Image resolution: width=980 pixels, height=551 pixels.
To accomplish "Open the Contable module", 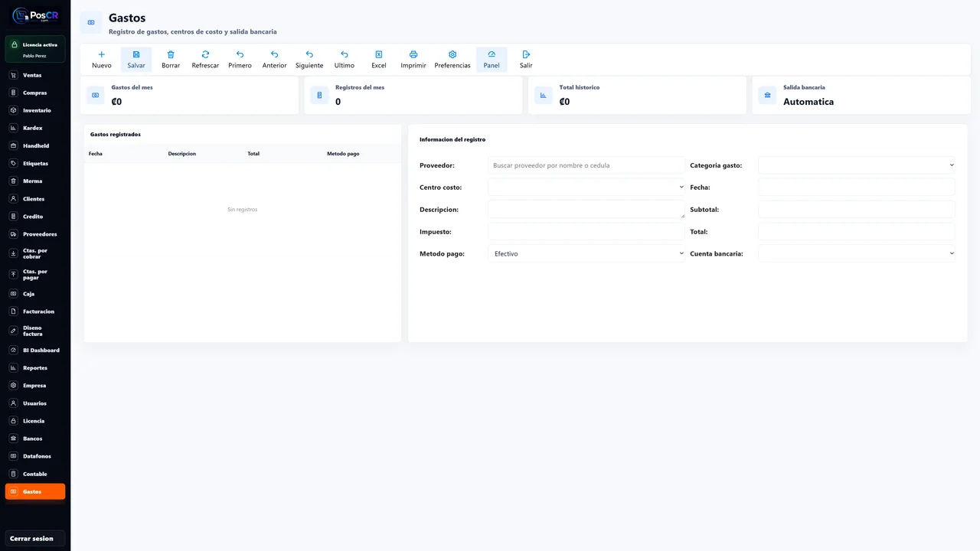I will coord(35,473).
